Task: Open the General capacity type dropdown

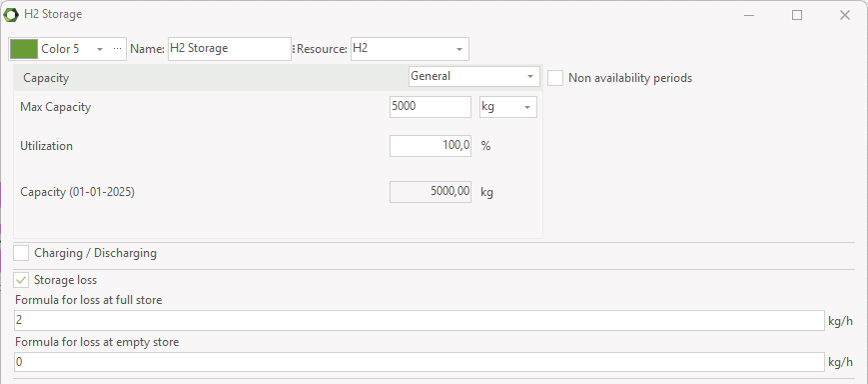Action: click(x=473, y=76)
